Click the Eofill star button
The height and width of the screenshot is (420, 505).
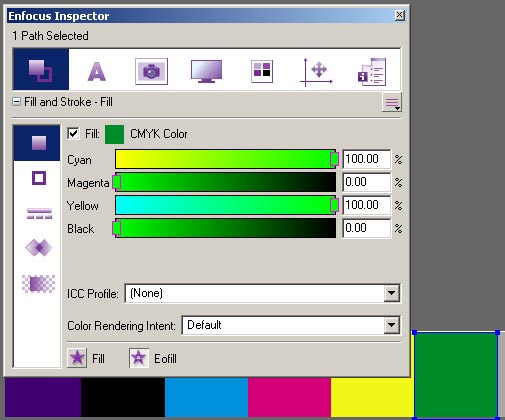pyautogui.click(x=139, y=358)
